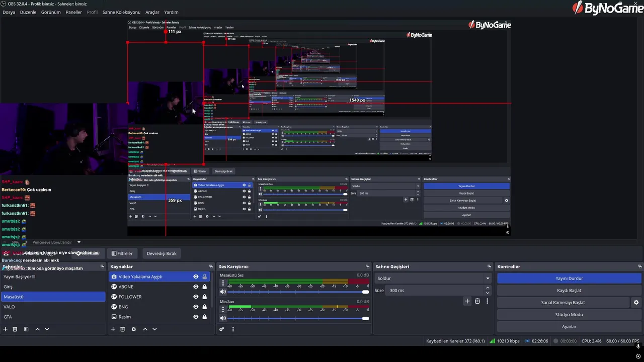Float the Kaynaklar dock with its corner icon
Viewport: 644px width, 362px height.
(211, 266)
